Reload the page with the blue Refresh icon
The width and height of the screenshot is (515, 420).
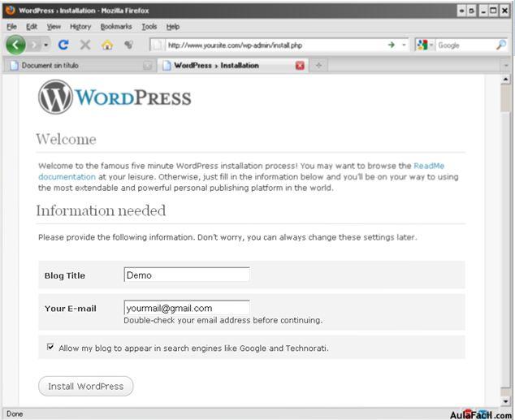[63, 45]
